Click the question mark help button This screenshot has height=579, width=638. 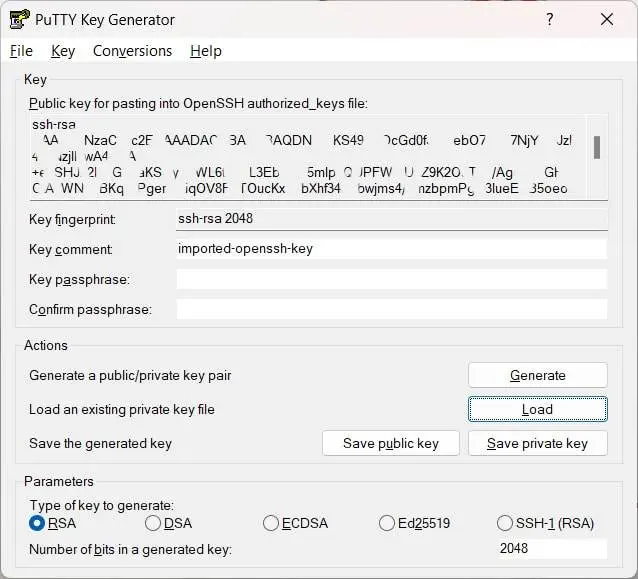tap(550, 19)
